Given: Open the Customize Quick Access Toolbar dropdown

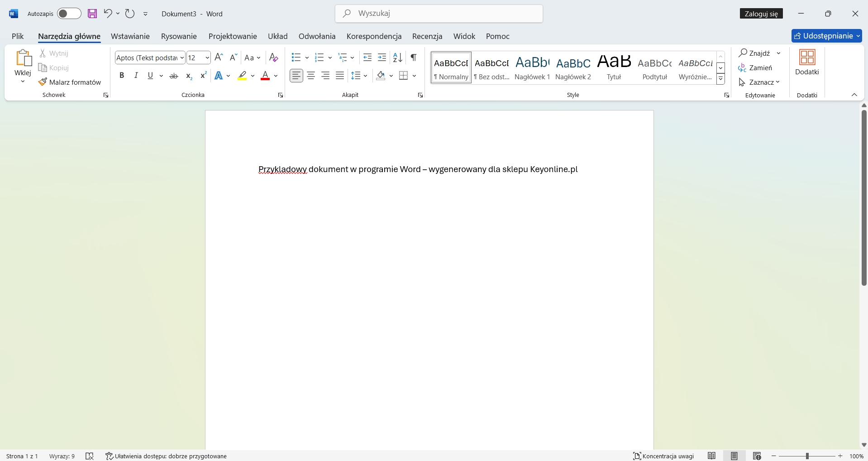Looking at the screenshot, I should click(x=145, y=14).
